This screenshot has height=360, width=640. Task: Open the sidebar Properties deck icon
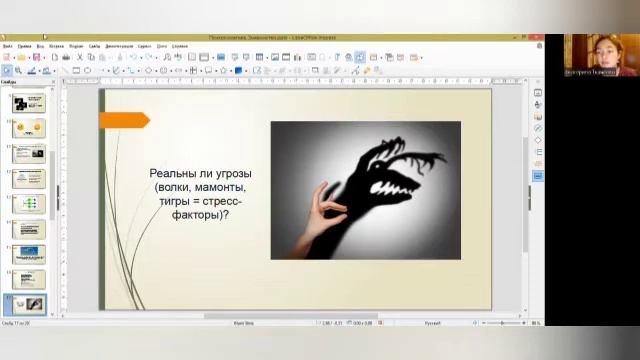pyautogui.click(x=538, y=93)
